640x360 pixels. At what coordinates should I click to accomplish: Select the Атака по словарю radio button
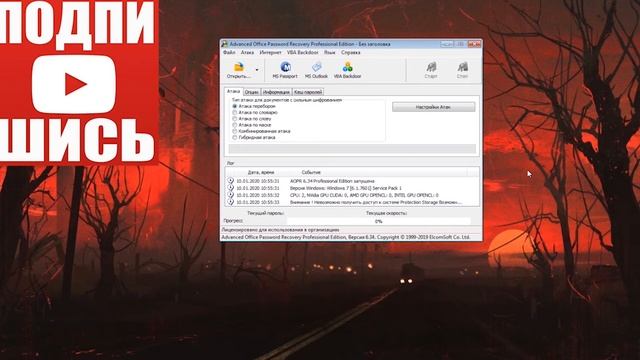pos(235,112)
